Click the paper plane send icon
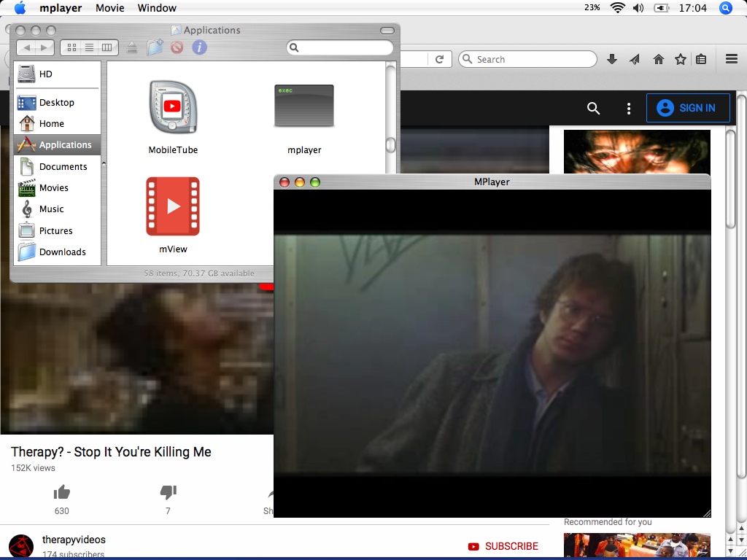 pyautogui.click(x=635, y=59)
